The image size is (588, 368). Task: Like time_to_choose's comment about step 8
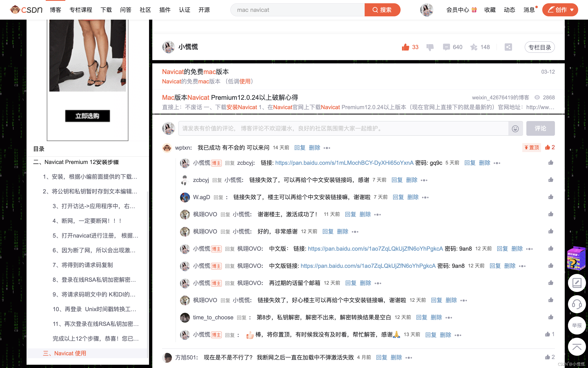point(551,317)
